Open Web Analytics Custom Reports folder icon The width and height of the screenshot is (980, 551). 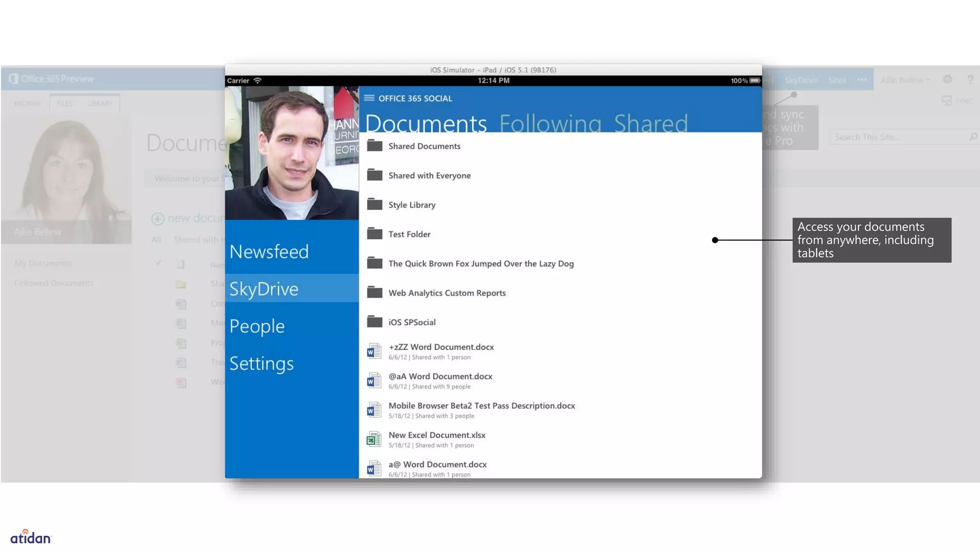(x=375, y=292)
